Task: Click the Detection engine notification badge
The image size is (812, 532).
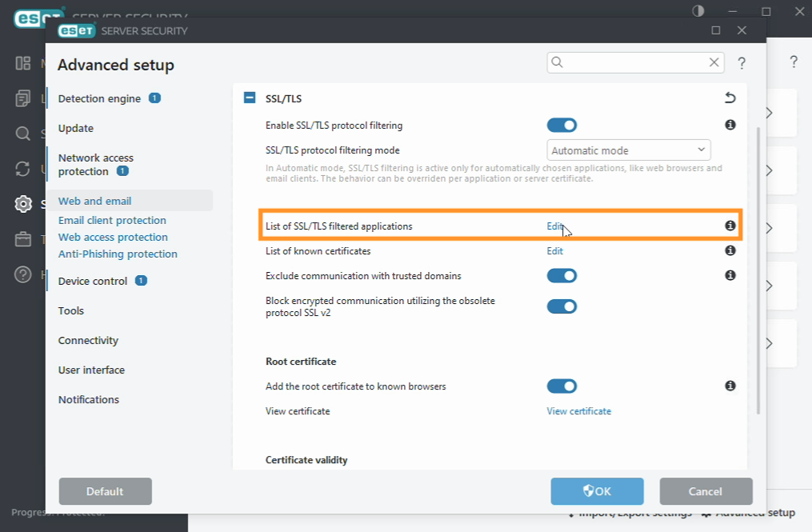Action: (155, 98)
